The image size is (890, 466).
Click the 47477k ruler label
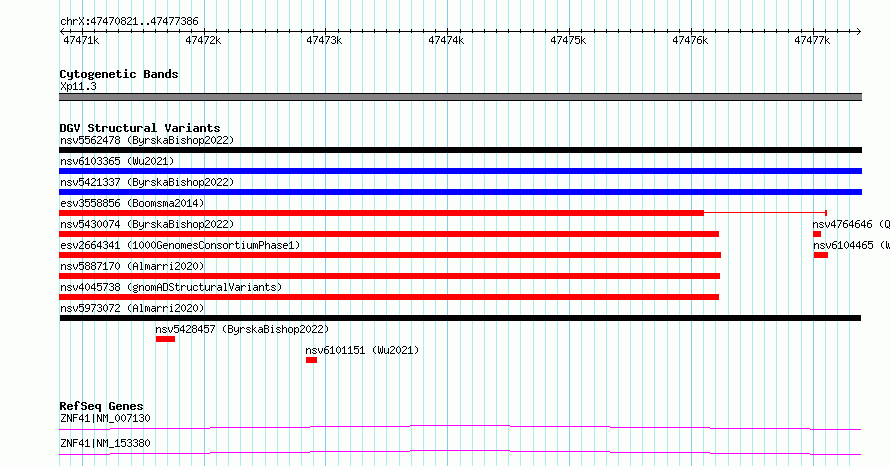point(812,40)
